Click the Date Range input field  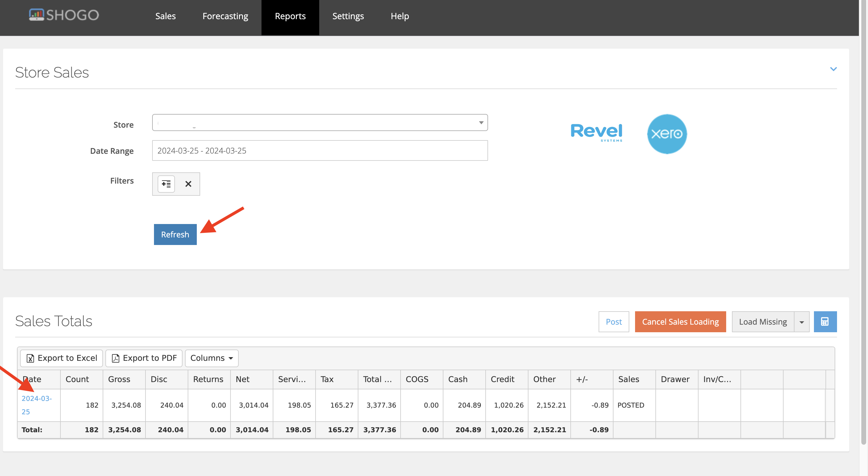click(x=320, y=150)
